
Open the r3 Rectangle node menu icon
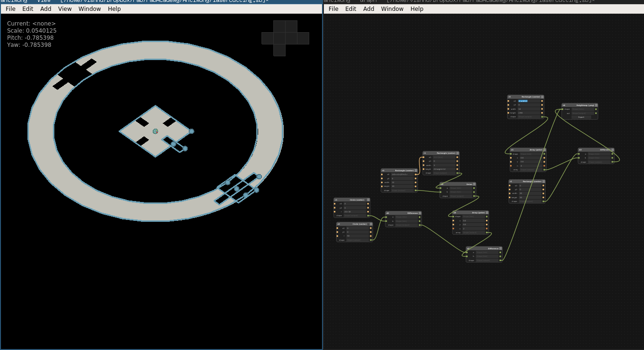(x=542, y=97)
